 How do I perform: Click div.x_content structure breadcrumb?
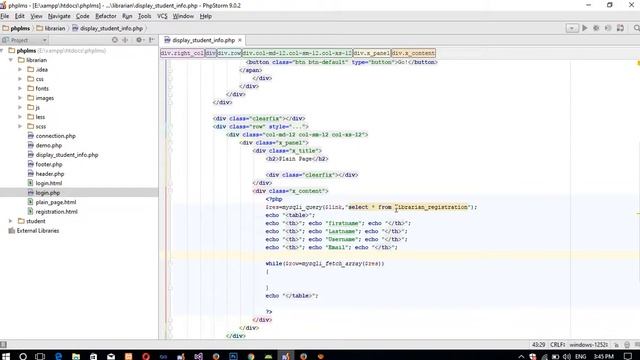pos(413,53)
